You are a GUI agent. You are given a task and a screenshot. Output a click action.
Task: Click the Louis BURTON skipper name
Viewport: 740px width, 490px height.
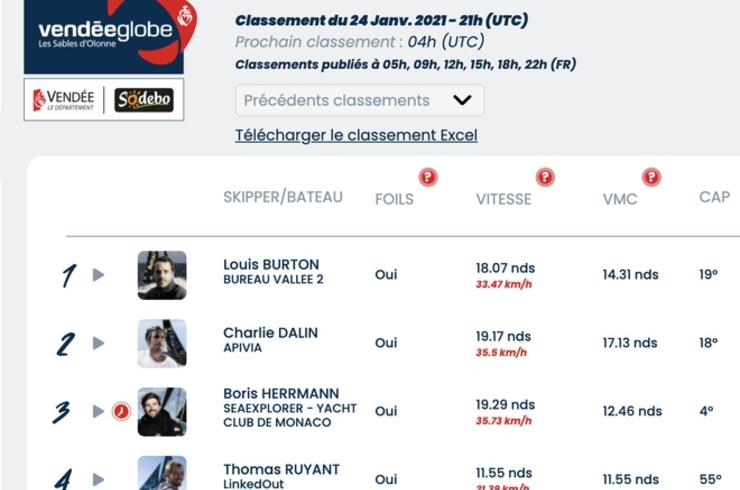tap(271, 265)
